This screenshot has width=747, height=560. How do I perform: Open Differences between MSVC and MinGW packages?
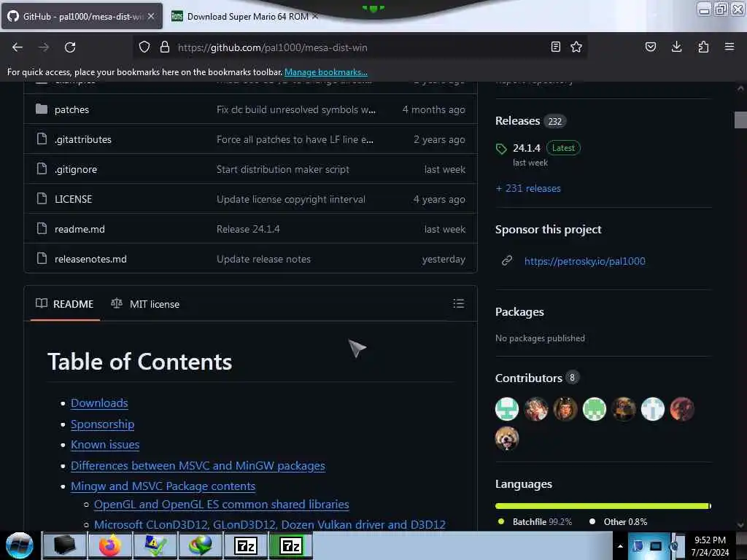click(198, 465)
